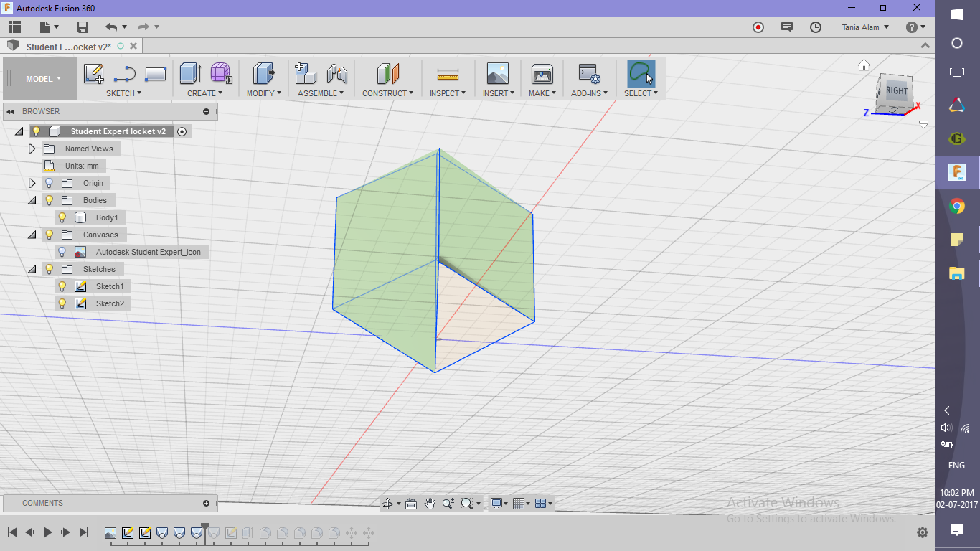Viewport: 980px width, 551px height.
Task: Open the MAKE menu
Action: 542,93
